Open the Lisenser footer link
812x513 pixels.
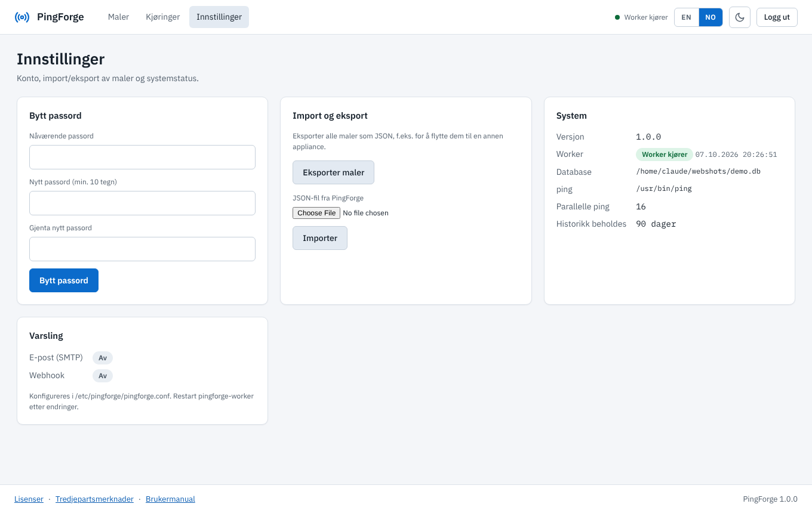(x=29, y=499)
